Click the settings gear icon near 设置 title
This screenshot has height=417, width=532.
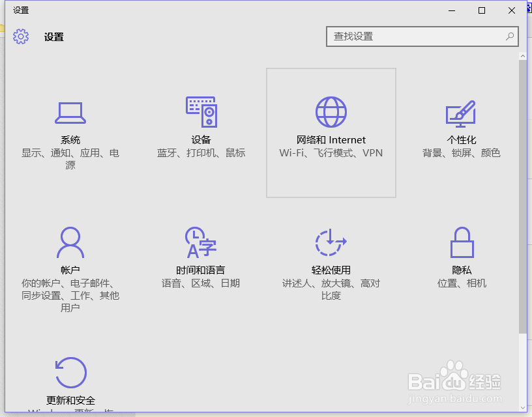(21, 36)
